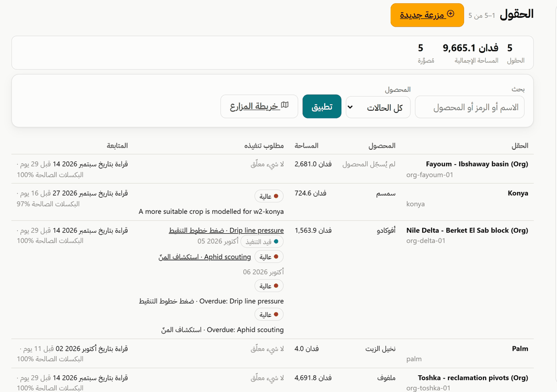Screen dimensions: 557x392
Task: Select Toshka - reclamation pivots (Org) field
Action: pos(473,378)
